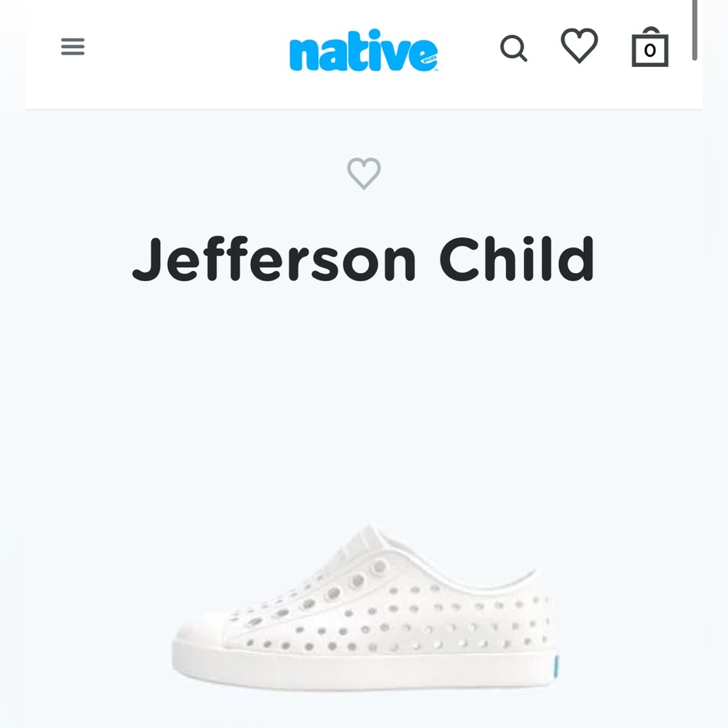
Task: Click the cart item count badge
Action: click(650, 51)
